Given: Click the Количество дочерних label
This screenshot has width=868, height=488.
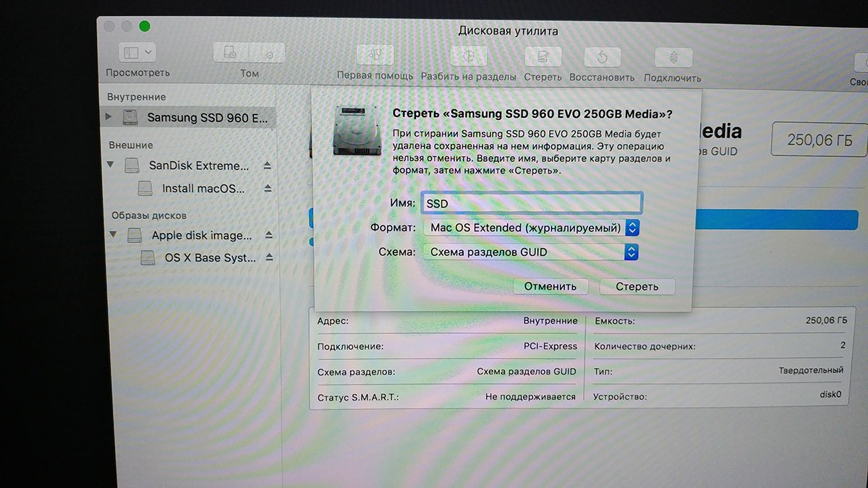Looking at the screenshot, I should [x=644, y=346].
